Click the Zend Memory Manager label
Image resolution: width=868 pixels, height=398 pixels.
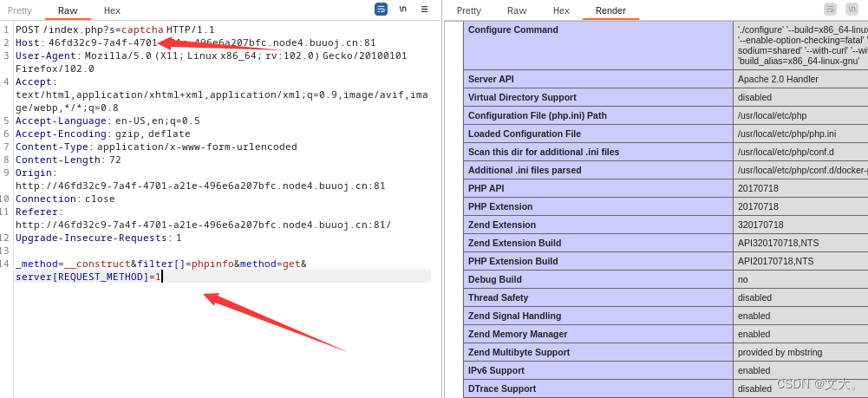[x=518, y=335]
